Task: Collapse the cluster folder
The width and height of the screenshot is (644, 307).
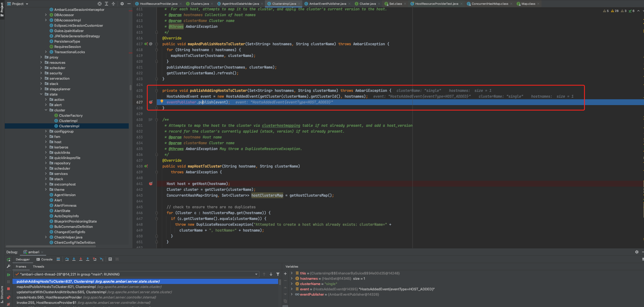Action: 46,110
